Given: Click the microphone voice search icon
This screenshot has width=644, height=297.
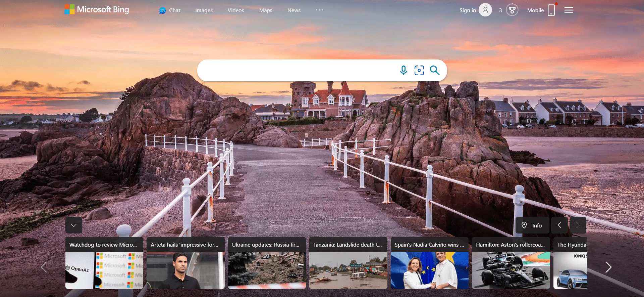Looking at the screenshot, I should point(404,70).
